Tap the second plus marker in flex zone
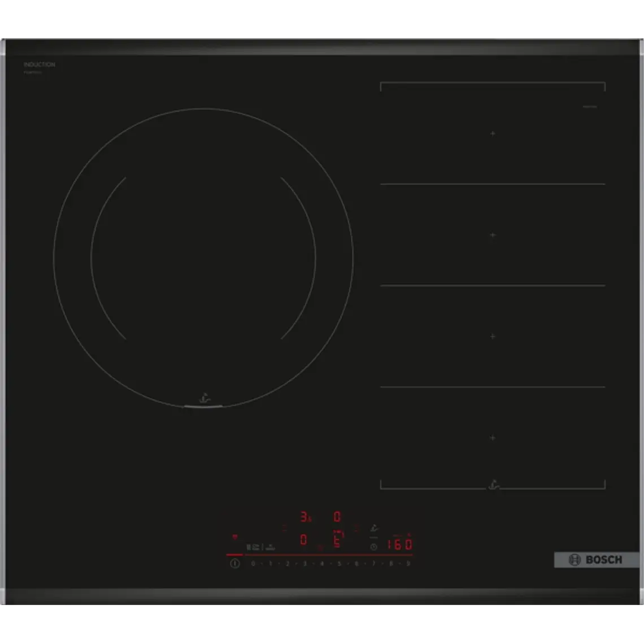644x644 pixels. [x=493, y=234]
